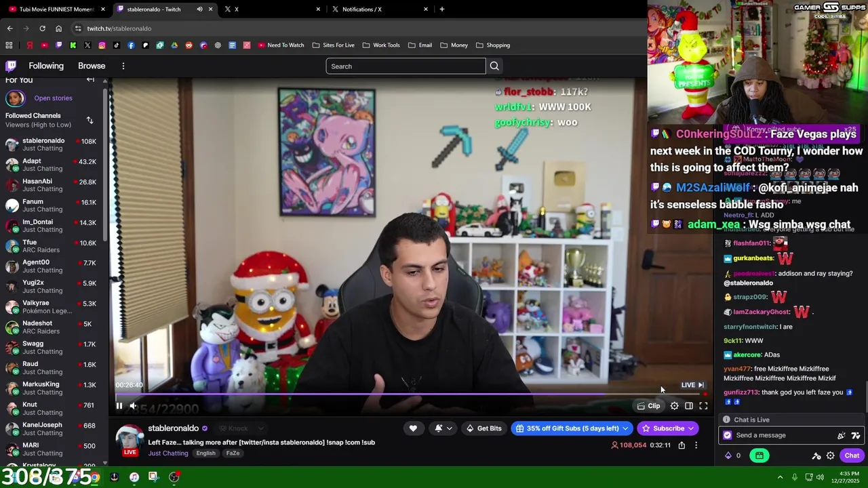Open Fanum channel in sidebar
Viewport: 868px width, 488px height.
click(53, 205)
